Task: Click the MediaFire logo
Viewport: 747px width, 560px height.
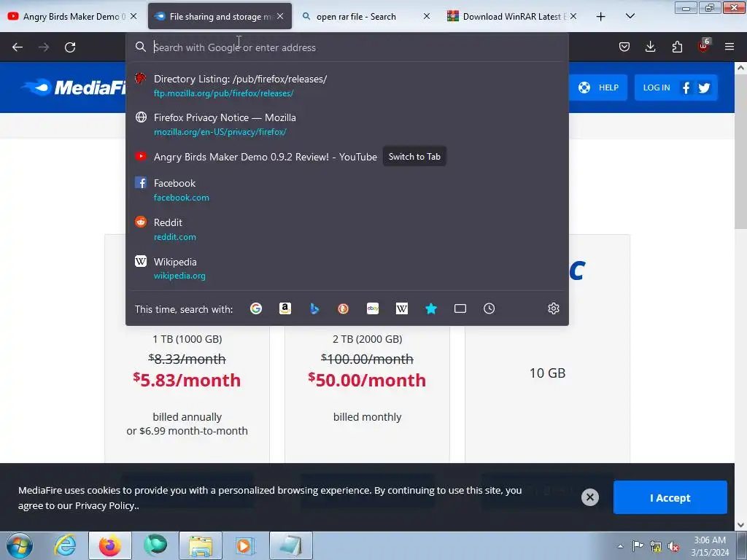Action: click(x=74, y=87)
